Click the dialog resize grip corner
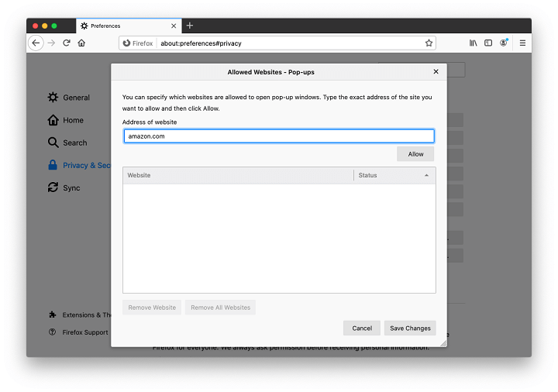The image size is (558, 392). click(x=443, y=343)
